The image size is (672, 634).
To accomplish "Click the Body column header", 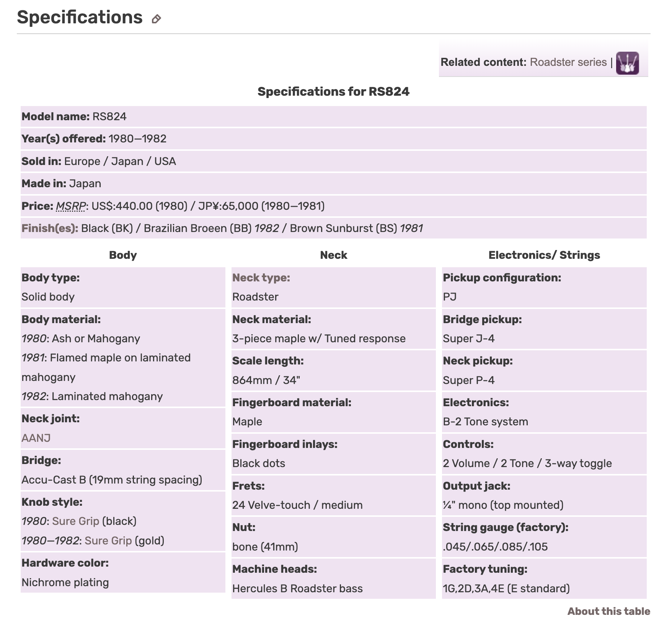I will tap(122, 255).
